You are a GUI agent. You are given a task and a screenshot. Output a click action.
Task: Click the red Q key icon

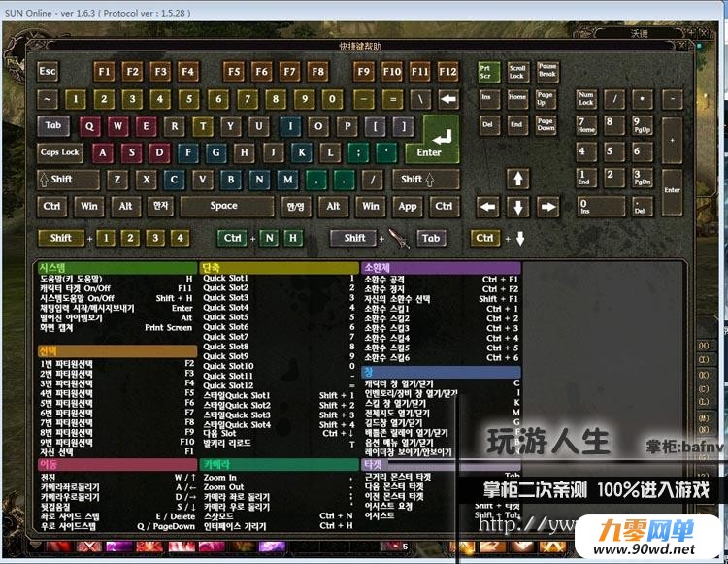(89, 126)
